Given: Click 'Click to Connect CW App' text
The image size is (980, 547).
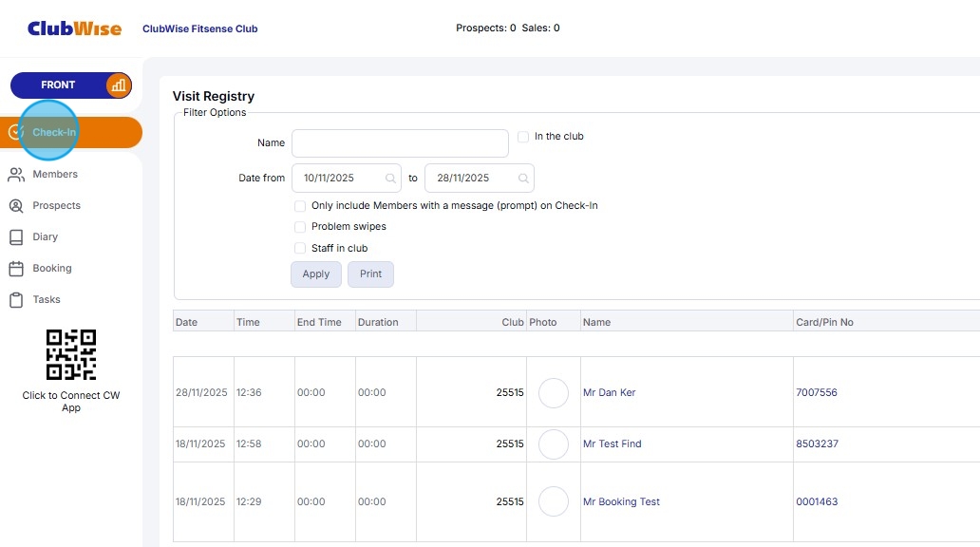Looking at the screenshot, I should [x=71, y=402].
